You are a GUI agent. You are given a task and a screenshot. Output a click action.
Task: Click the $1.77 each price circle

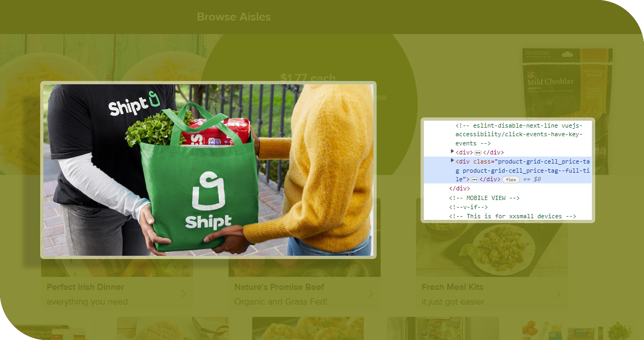[308, 78]
